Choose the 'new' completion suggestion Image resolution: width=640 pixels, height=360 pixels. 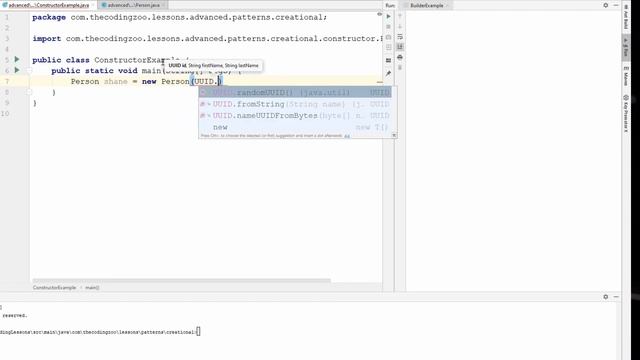pos(295,127)
